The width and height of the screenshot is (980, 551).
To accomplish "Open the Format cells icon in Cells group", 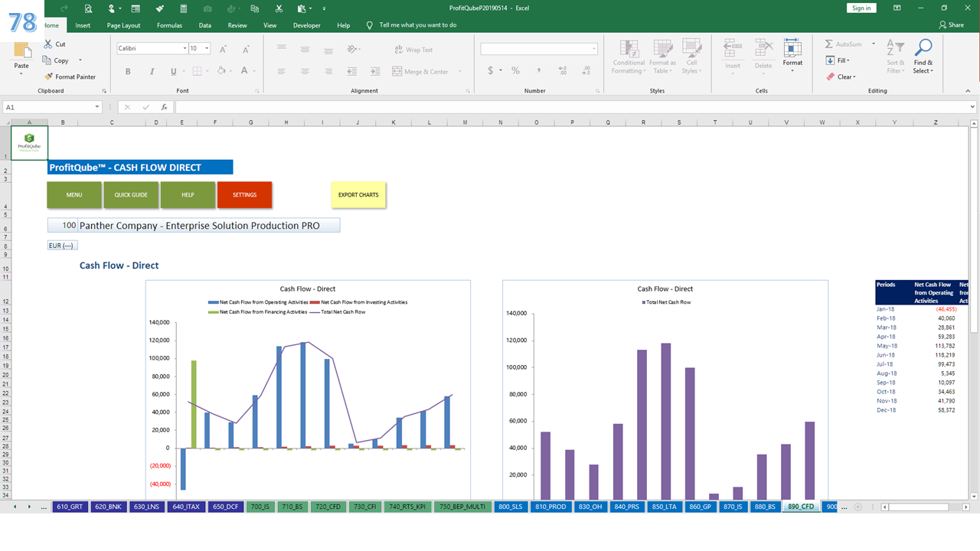I will (792, 49).
